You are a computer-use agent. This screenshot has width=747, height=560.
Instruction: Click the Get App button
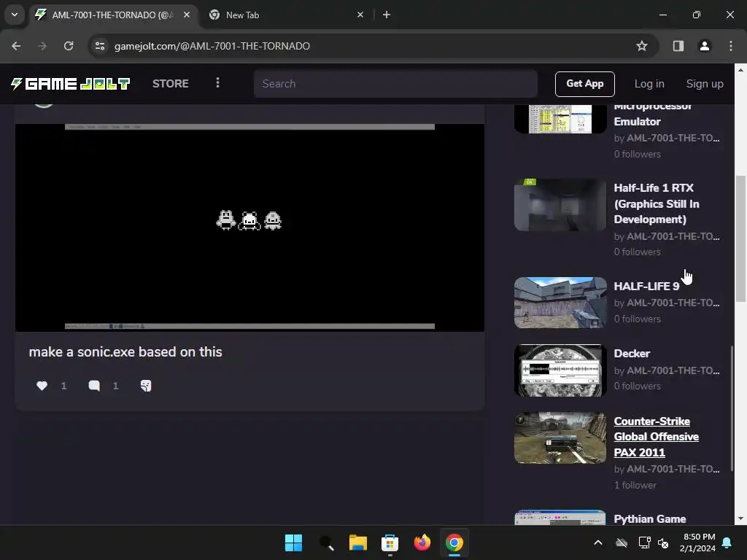584,84
